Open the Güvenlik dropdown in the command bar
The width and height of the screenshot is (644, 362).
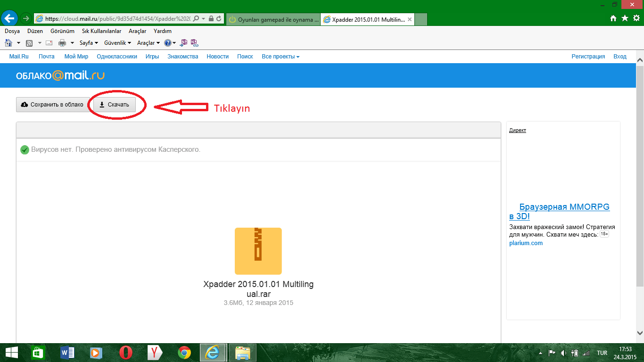pyautogui.click(x=118, y=43)
